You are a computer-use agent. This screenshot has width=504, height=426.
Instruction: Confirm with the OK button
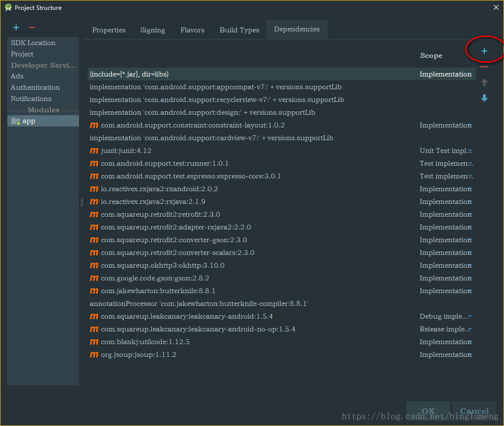(x=428, y=411)
